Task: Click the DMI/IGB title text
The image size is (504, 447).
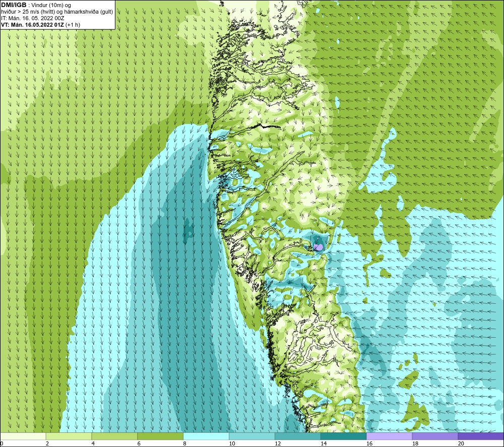Action: coord(14,5)
